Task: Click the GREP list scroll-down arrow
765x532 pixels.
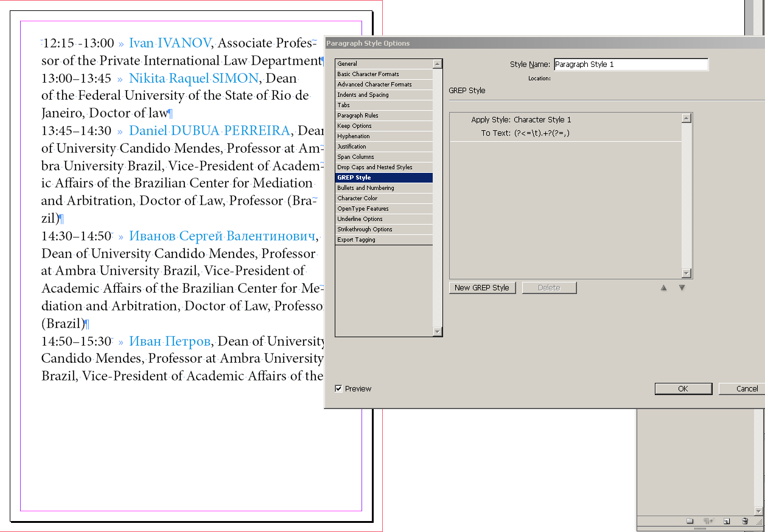Action: (686, 273)
